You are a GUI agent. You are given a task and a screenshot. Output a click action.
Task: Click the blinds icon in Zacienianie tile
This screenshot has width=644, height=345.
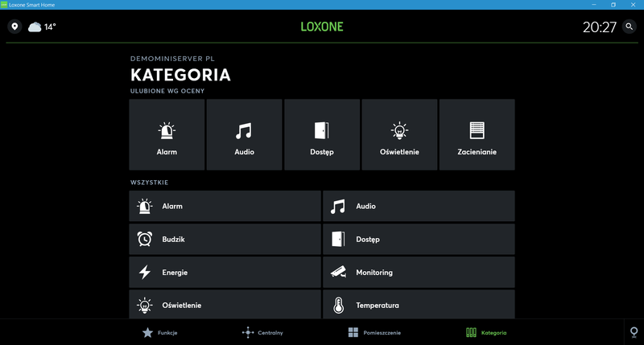pos(477,130)
